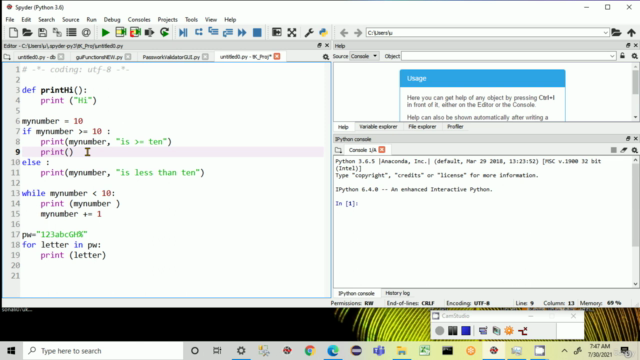
Task: Open the PYTHONPATH manager Python icon
Action: coord(323,33)
